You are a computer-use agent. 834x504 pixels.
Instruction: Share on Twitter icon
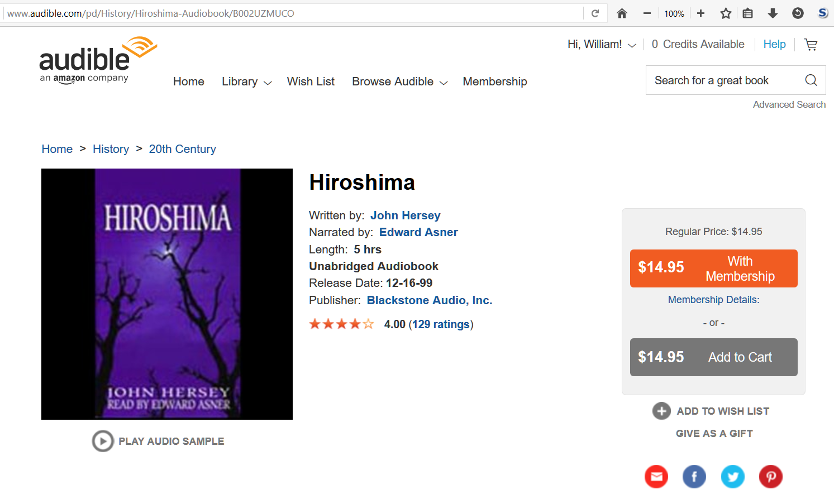(x=733, y=477)
